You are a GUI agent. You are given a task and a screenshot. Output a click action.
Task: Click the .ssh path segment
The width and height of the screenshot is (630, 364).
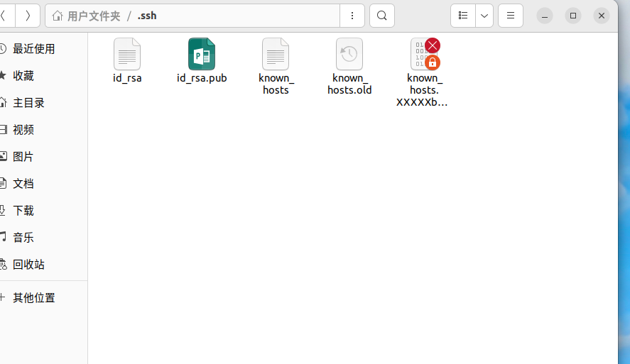tap(147, 16)
